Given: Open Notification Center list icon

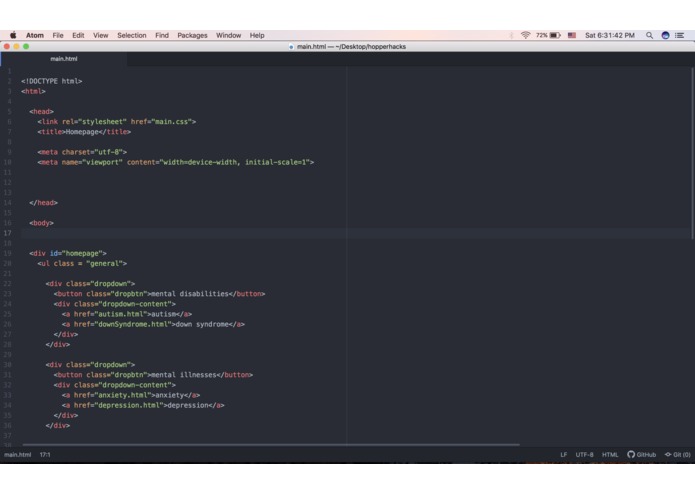Looking at the screenshot, I should (679, 35).
